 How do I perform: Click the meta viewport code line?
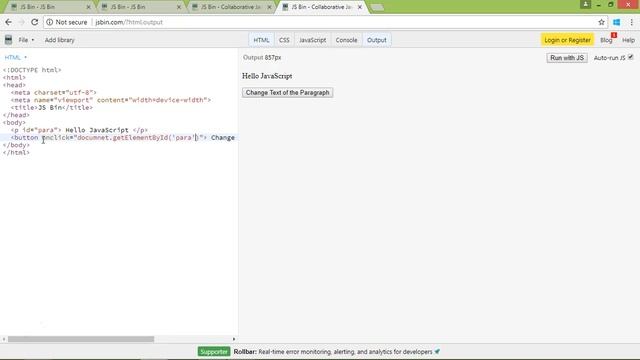pos(111,100)
